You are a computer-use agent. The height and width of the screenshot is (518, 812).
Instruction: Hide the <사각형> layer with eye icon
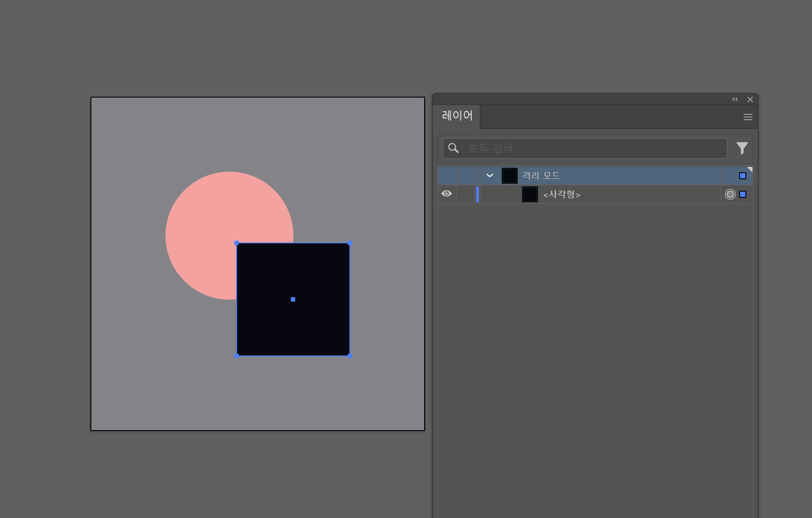point(447,194)
